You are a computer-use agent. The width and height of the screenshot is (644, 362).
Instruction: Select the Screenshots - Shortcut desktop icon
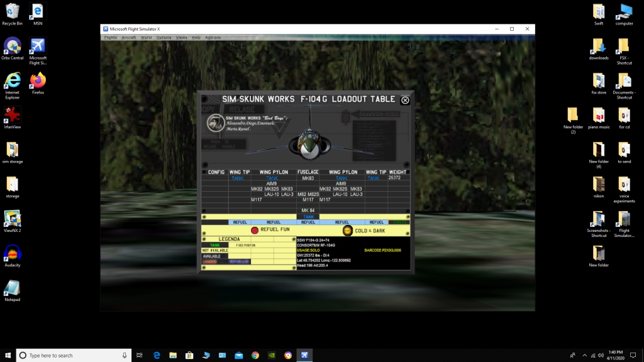[599, 224]
